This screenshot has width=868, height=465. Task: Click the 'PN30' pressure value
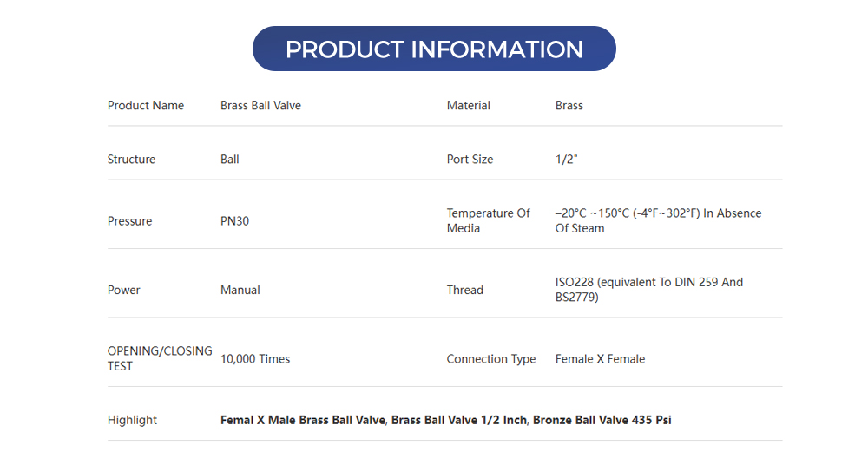point(234,221)
